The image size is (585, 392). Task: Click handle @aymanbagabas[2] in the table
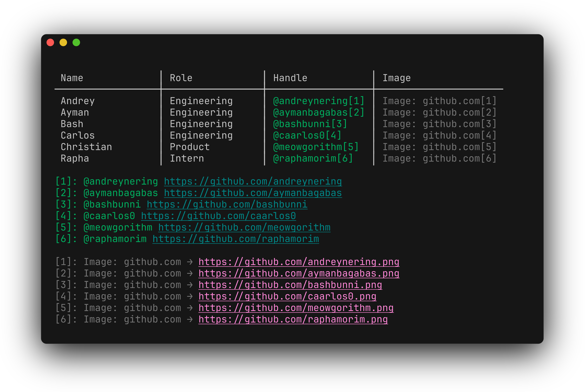[319, 113]
